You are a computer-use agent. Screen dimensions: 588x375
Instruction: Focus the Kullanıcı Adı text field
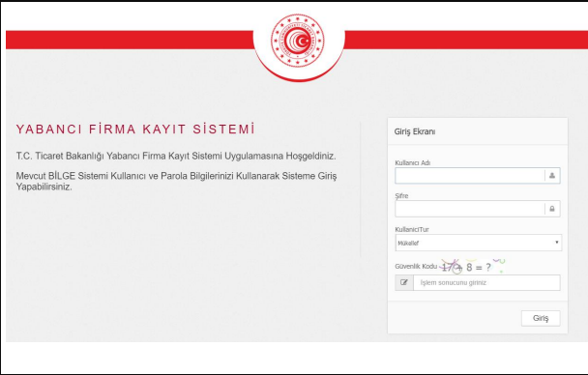469,175
